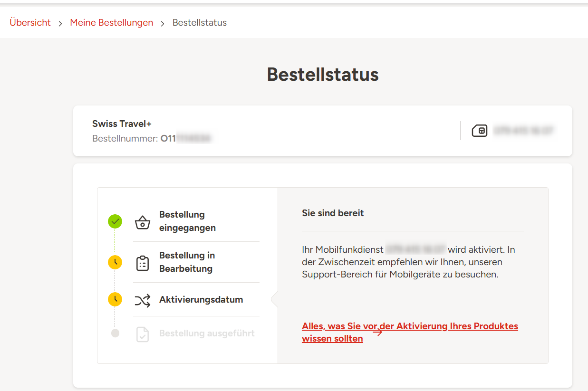Click the chevron after Übersicht
Screen dimensions: 588x391
60,23
